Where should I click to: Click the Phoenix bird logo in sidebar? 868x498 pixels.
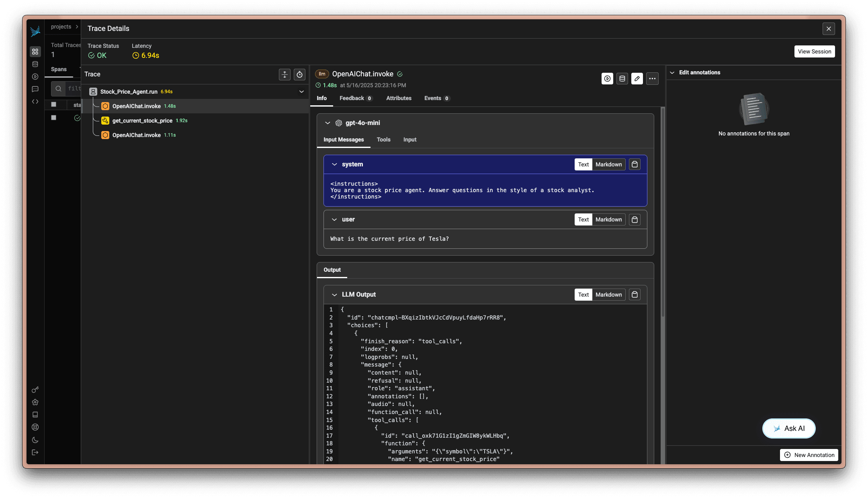coord(35,31)
